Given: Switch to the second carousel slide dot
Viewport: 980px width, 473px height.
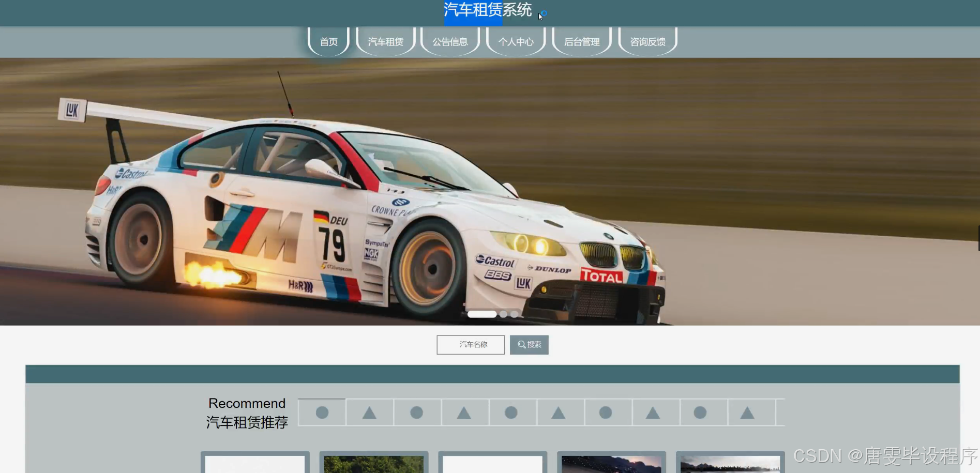Looking at the screenshot, I should point(503,314).
